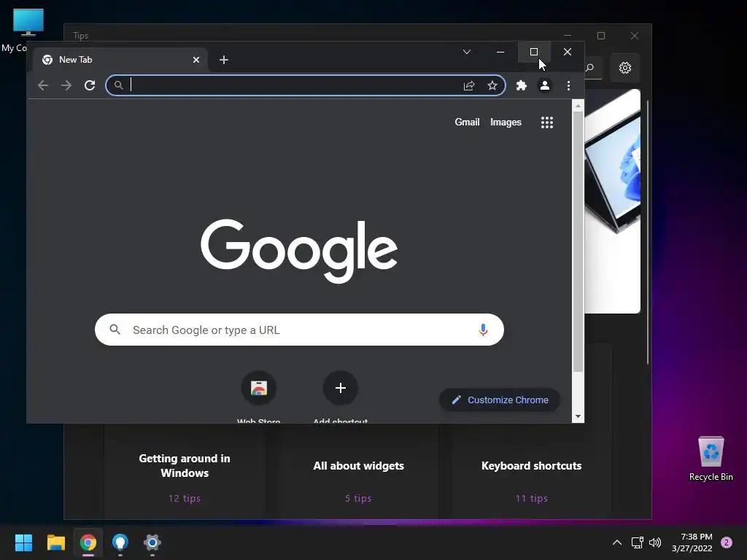Go back using Chrome's back arrow

[x=43, y=85]
